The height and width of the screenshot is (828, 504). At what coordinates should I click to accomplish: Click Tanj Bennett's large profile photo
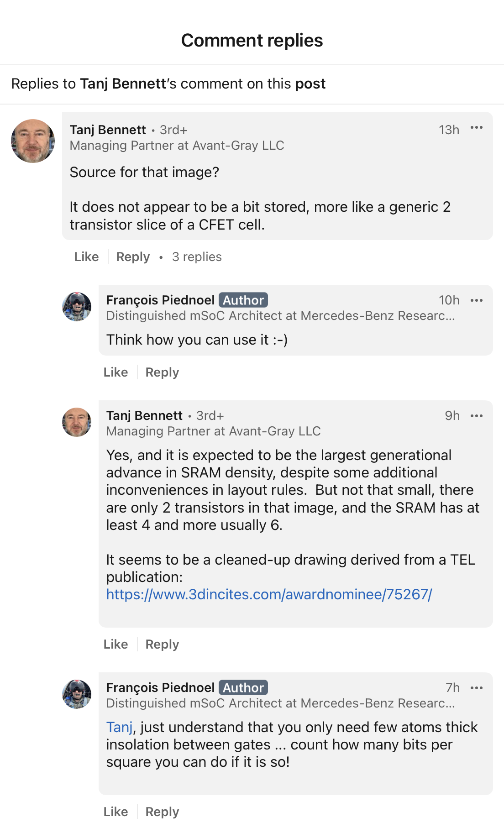click(x=33, y=141)
